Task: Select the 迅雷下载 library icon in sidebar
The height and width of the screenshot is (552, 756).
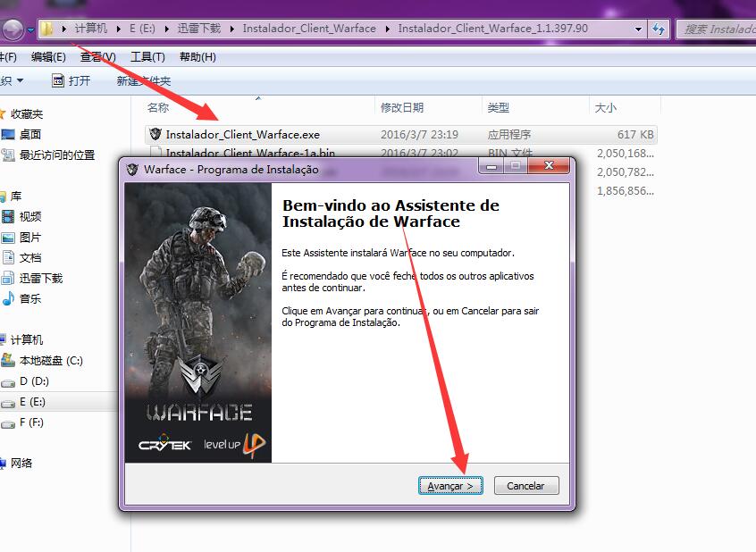Action: click(8, 278)
